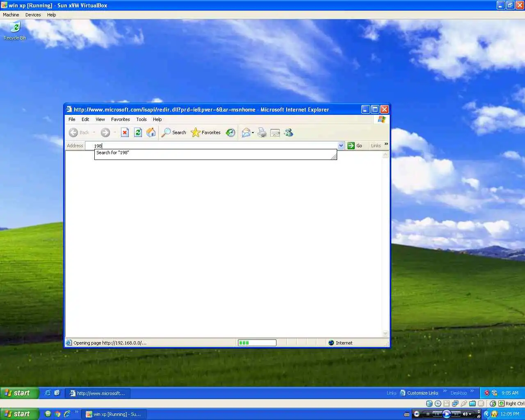Print the page using printer icon
Screen dimensions: 525x420
262,132
